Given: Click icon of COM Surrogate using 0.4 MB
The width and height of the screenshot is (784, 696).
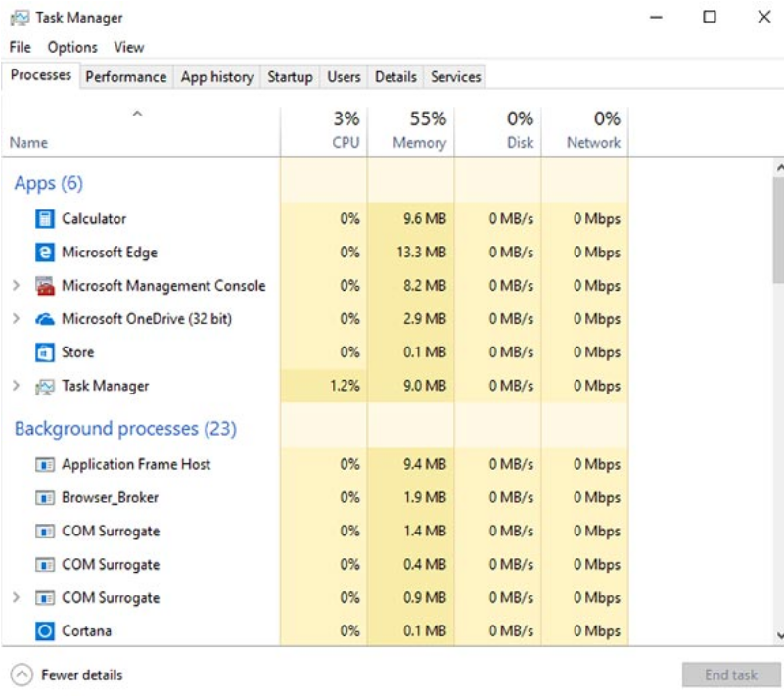Looking at the screenshot, I should coord(44,565).
